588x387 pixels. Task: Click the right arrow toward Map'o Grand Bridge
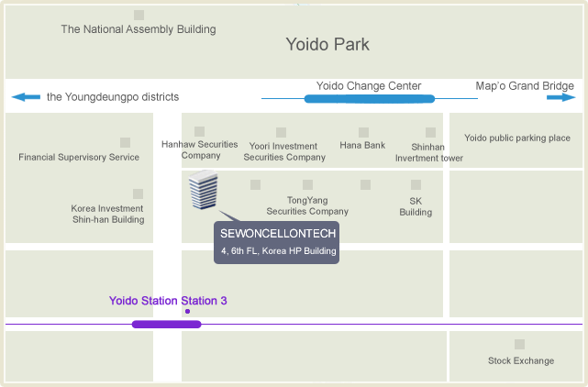click(561, 97)
